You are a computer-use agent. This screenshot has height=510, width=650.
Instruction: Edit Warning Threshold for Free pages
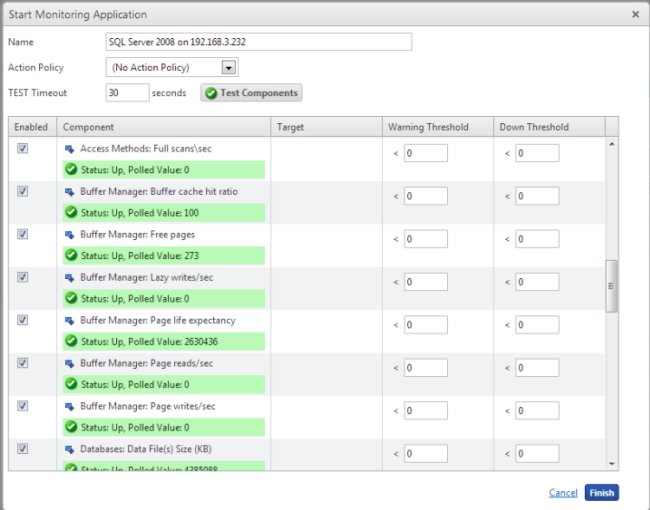tap(426, 239)
